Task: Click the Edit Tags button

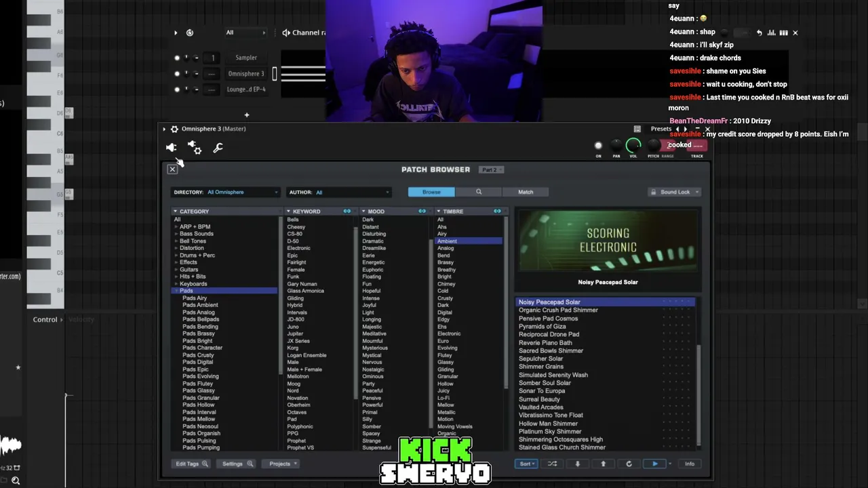Action: pos(191,464)
